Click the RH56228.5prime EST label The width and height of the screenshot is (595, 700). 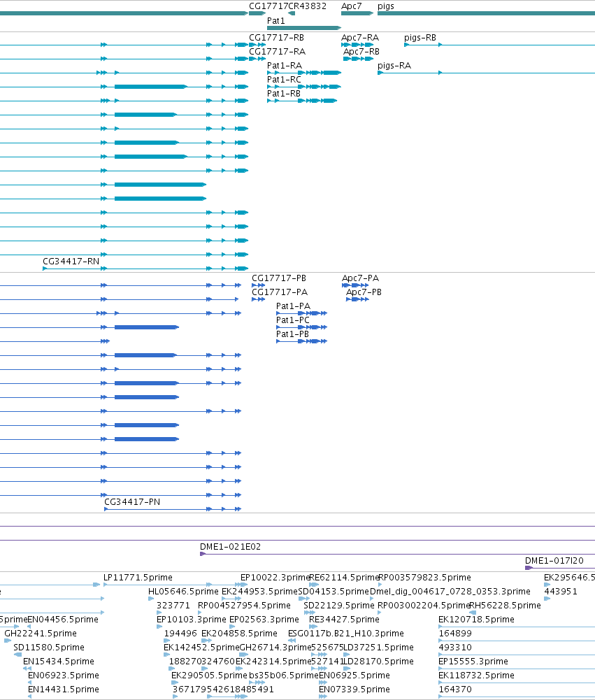click(x=506, y=606)
